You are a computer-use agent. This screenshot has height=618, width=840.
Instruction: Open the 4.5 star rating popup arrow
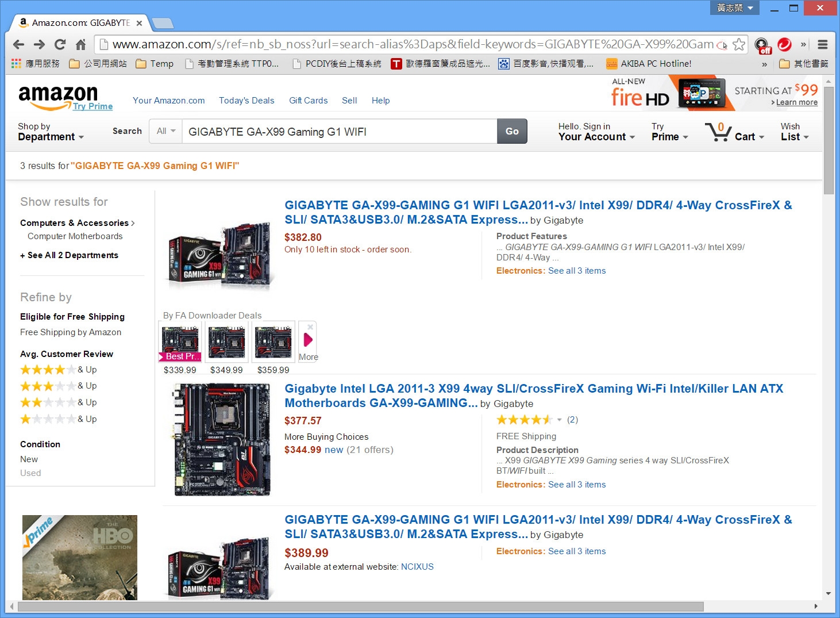pos(559,420)
